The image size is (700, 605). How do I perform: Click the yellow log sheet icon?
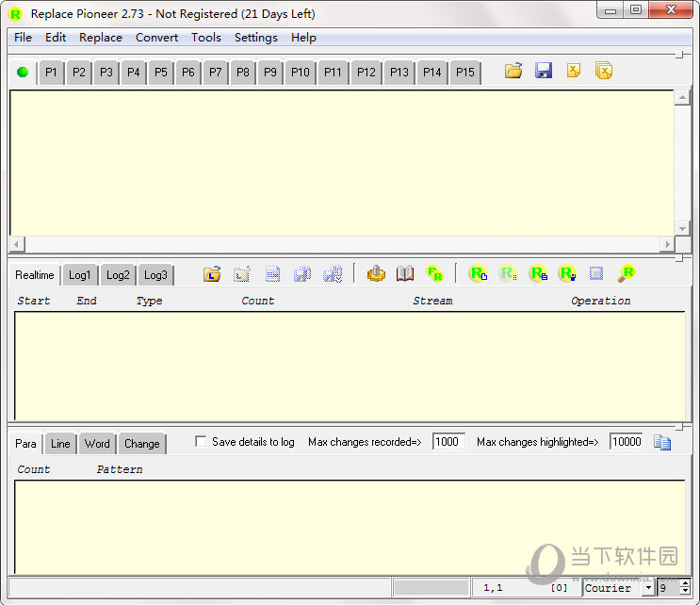pos(242,273)
